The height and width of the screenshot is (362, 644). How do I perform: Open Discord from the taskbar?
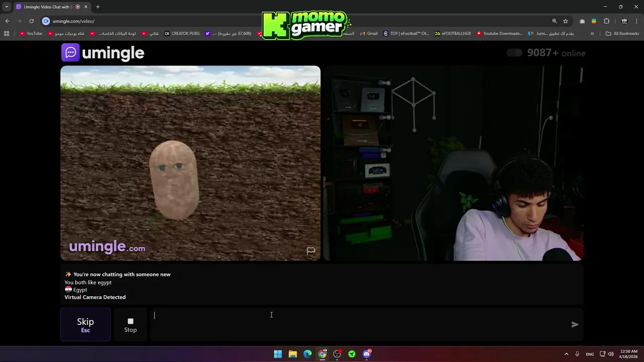point(367,354)
